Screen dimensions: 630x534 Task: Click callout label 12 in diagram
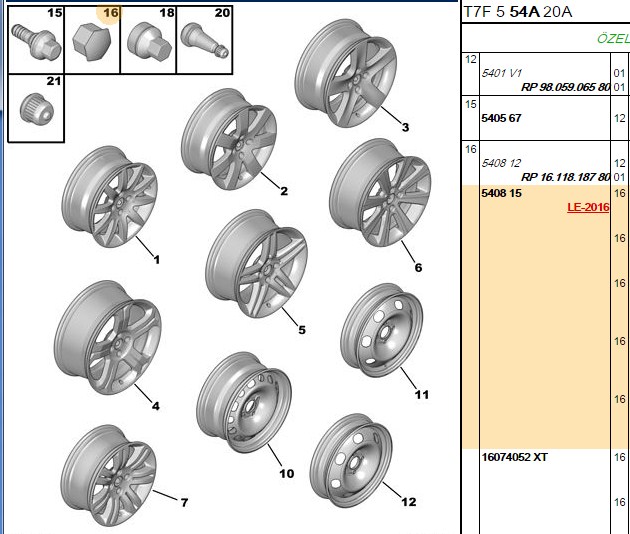(409, 502)
